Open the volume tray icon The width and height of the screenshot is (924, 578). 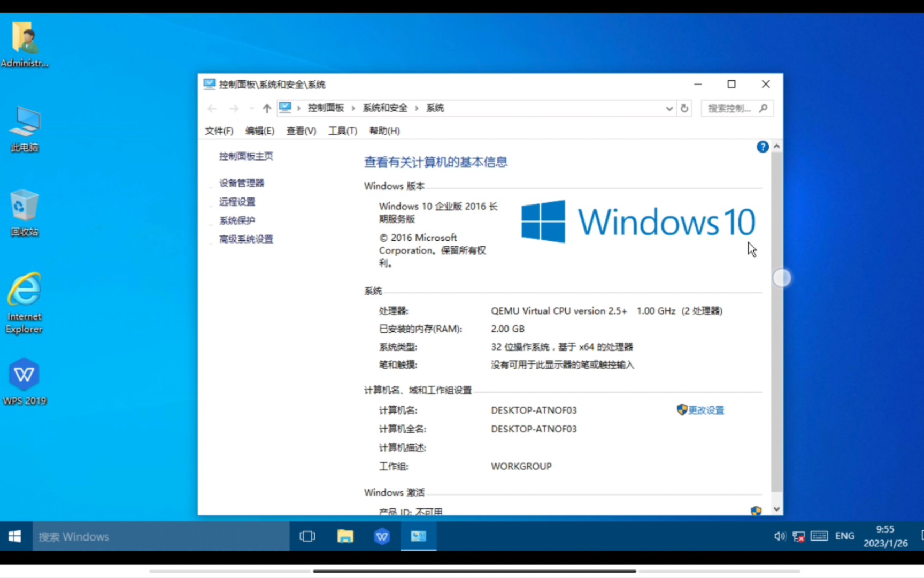point(780,536)
